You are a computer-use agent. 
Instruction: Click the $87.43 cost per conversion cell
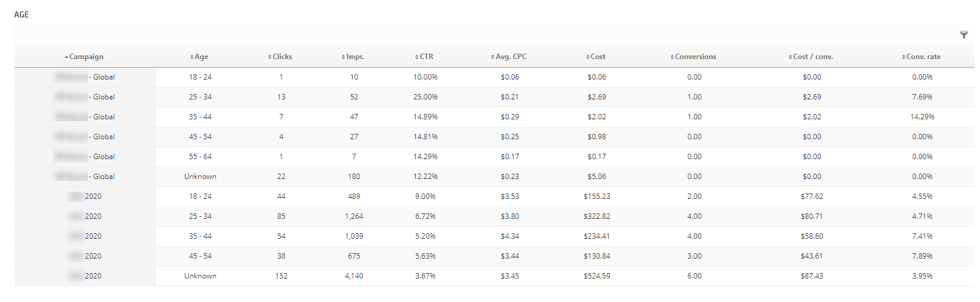tap(812, 276)
